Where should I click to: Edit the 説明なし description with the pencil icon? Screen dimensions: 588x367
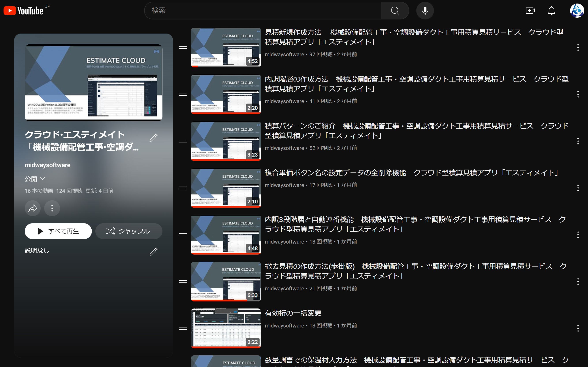coord(154,252)
